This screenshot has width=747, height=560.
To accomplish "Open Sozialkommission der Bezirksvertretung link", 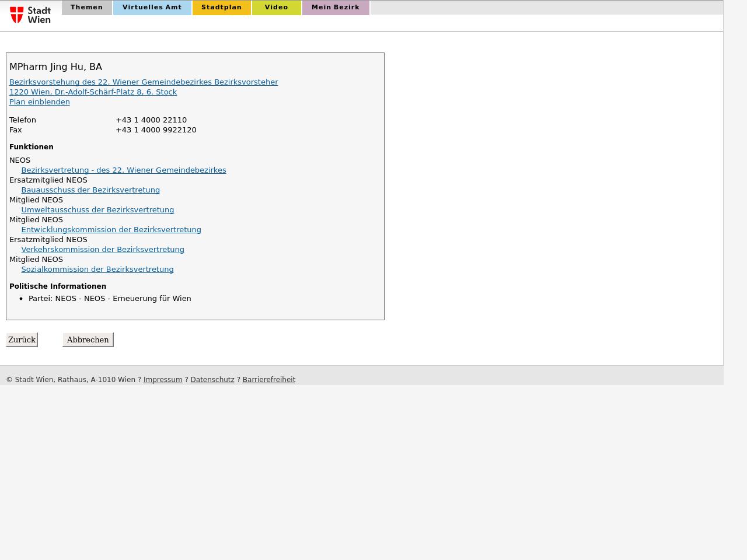I will [x=97, y=269].
